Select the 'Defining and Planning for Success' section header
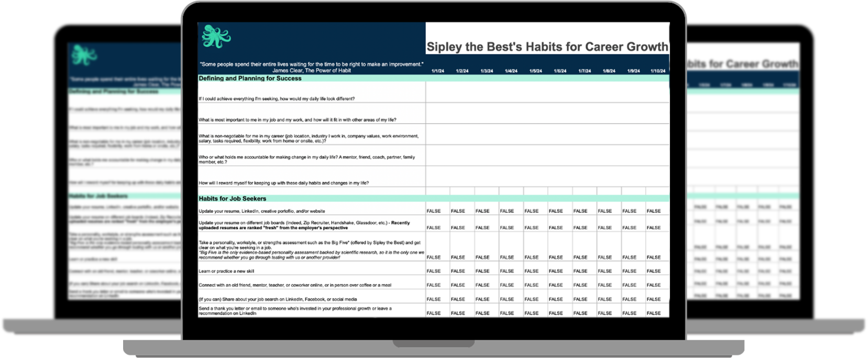The width and height of the screenshot is (868, 358). click(250, 79)
